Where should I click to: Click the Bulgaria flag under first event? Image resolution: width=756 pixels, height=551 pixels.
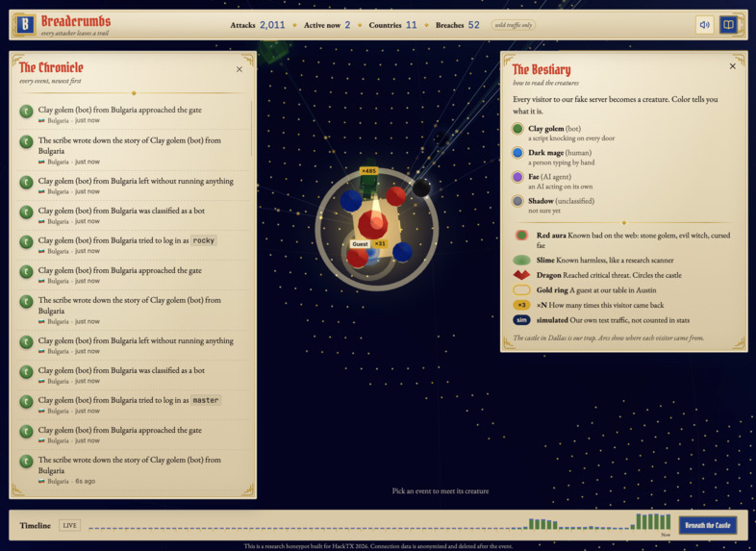pos(41,120)
